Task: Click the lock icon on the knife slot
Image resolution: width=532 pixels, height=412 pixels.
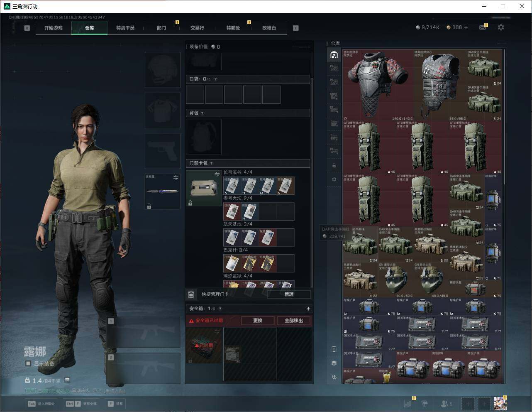Action: coord(149,206)
